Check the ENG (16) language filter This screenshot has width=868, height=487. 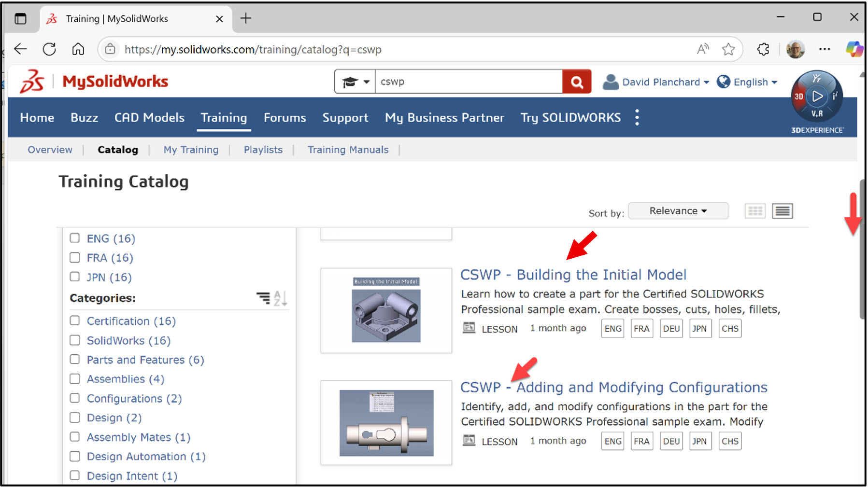coord(75,238)
